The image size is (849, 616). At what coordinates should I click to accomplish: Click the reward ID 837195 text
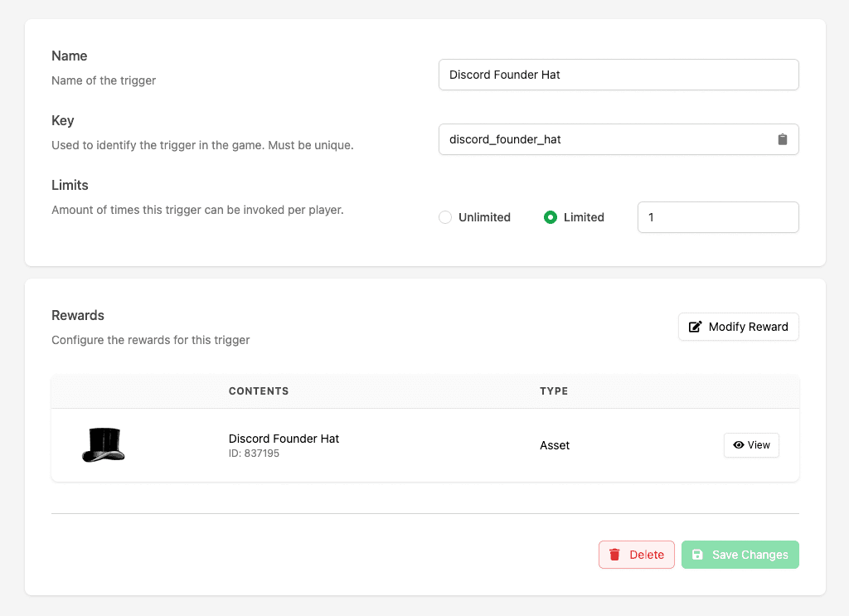254,454
